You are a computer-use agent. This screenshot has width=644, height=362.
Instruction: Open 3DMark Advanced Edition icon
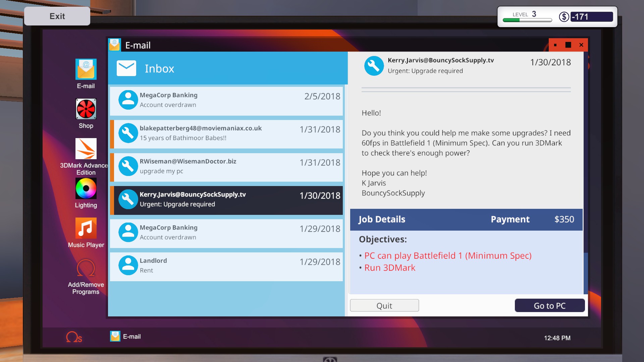click(86, 148)
